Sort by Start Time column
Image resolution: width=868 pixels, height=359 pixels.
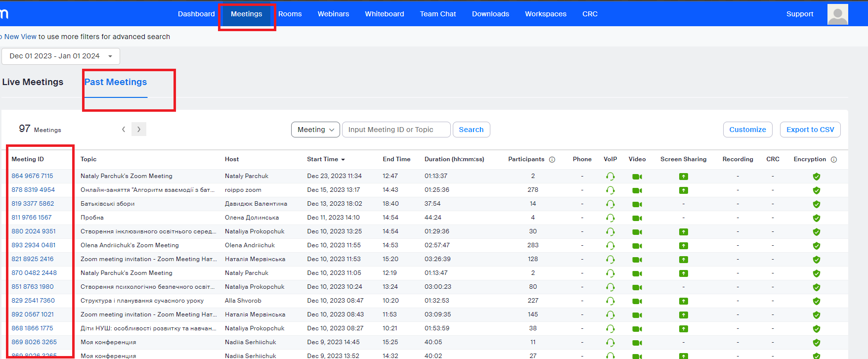(x=326, y=159)
